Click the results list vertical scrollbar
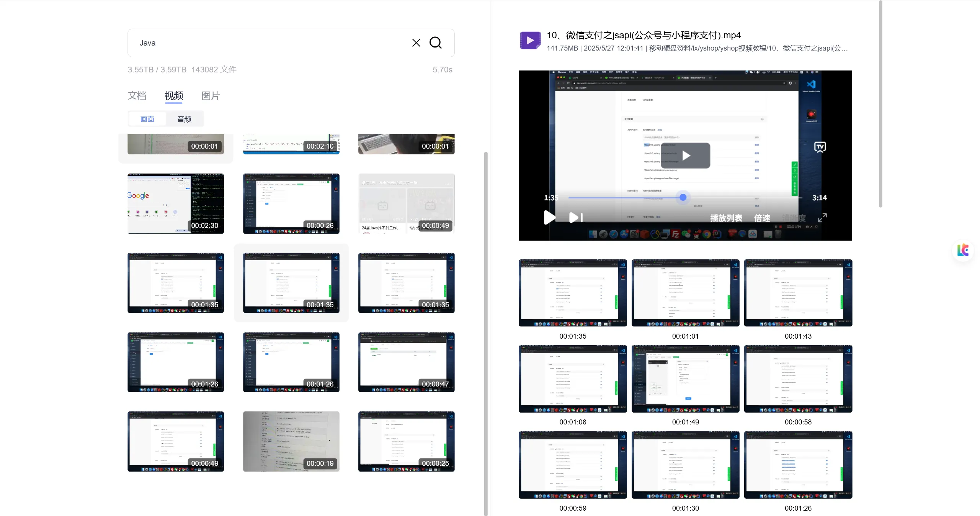The height and width of the screenshot is (516, 980). [x=486, y=333]
